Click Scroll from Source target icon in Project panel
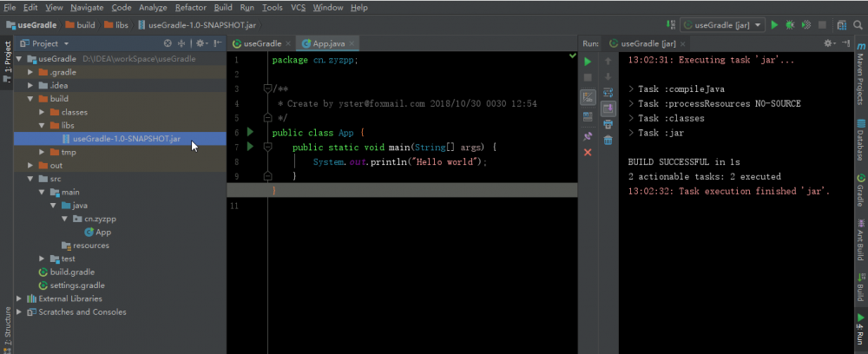Image resolution: width=868 pixels, height=354 pixels. point(168,43)
